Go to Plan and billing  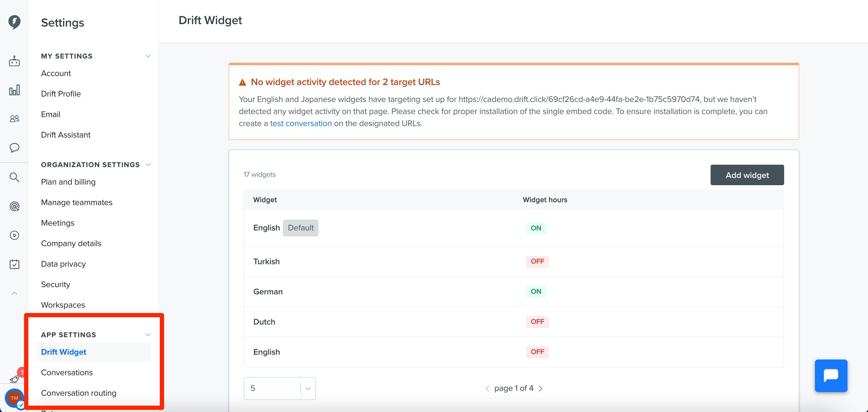tap(68, 182)
